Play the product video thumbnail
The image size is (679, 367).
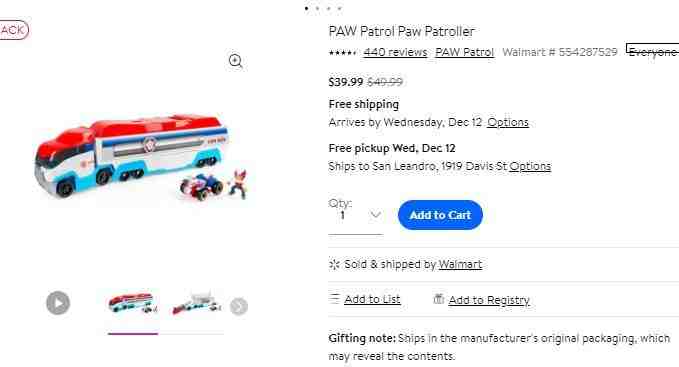click(x=58, y=303)
